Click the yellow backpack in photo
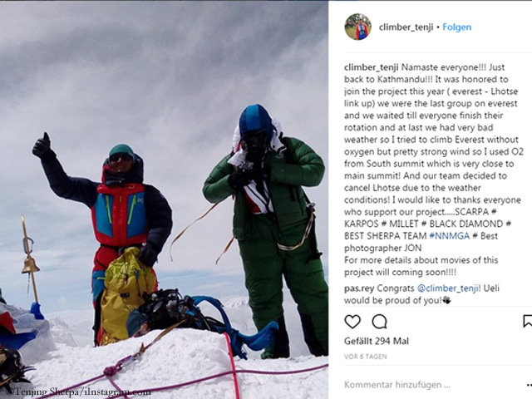This screenshot has width=532, height=399. coord(126,294)
